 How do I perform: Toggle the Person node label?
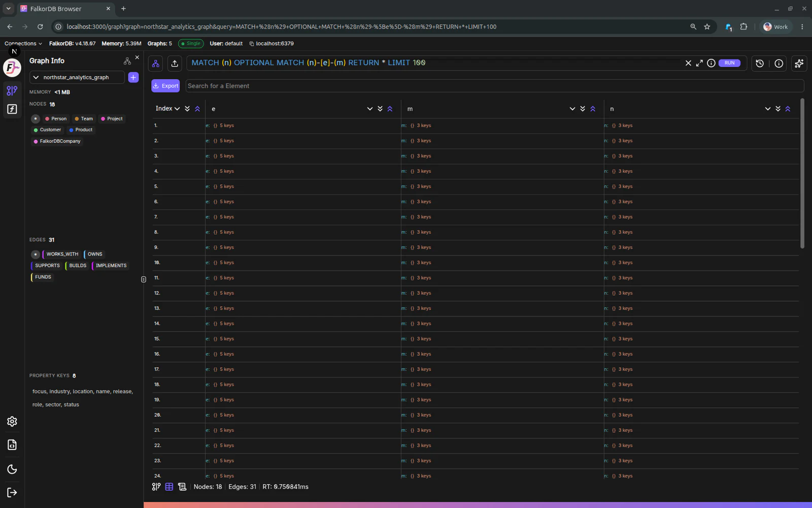[x=56, y=118]
